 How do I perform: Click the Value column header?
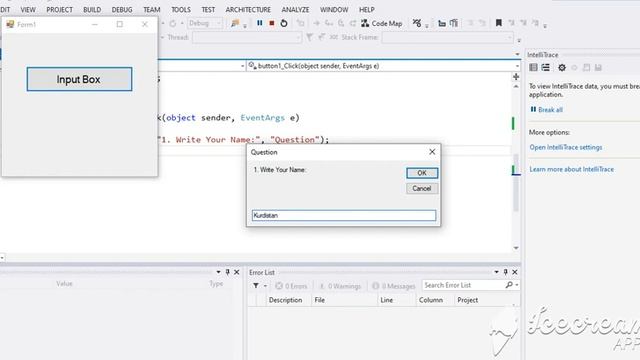click(64, 284)
